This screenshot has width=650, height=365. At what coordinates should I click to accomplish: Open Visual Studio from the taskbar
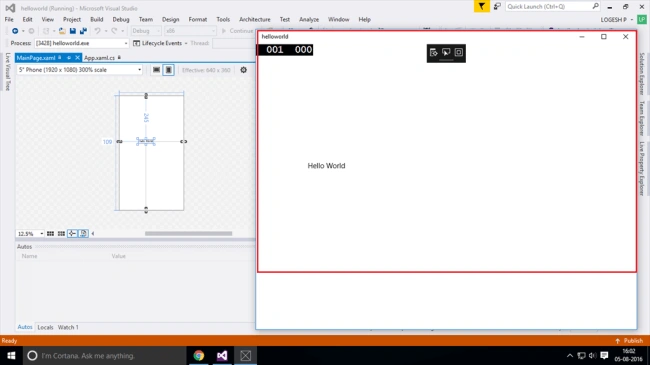222,355
